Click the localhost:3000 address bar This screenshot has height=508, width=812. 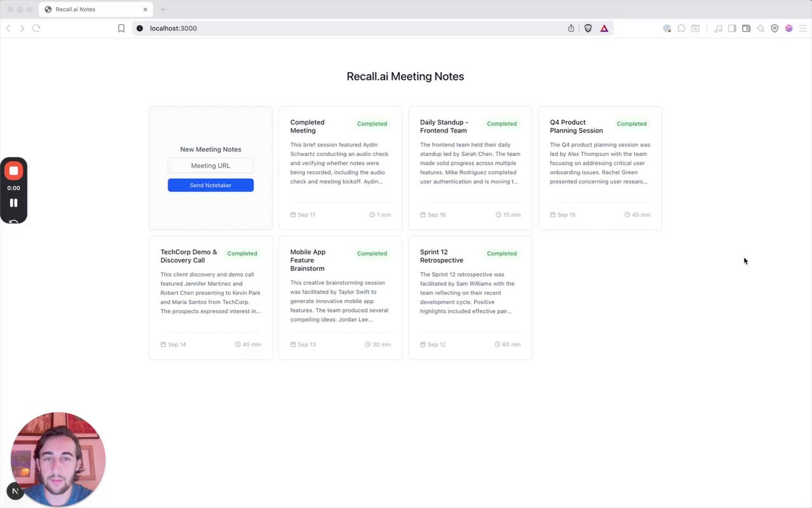[x=349, y=29]
